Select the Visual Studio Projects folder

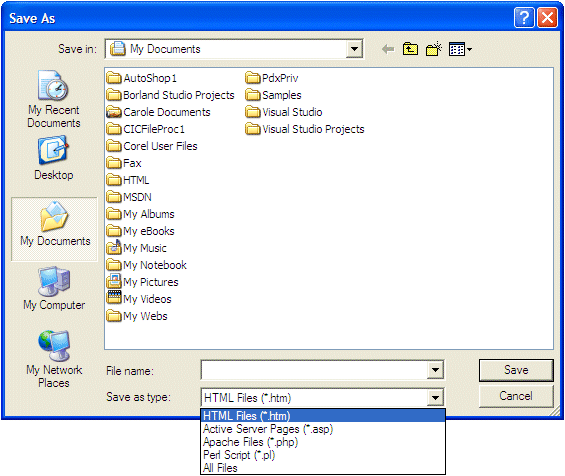[x=305, y=129]
